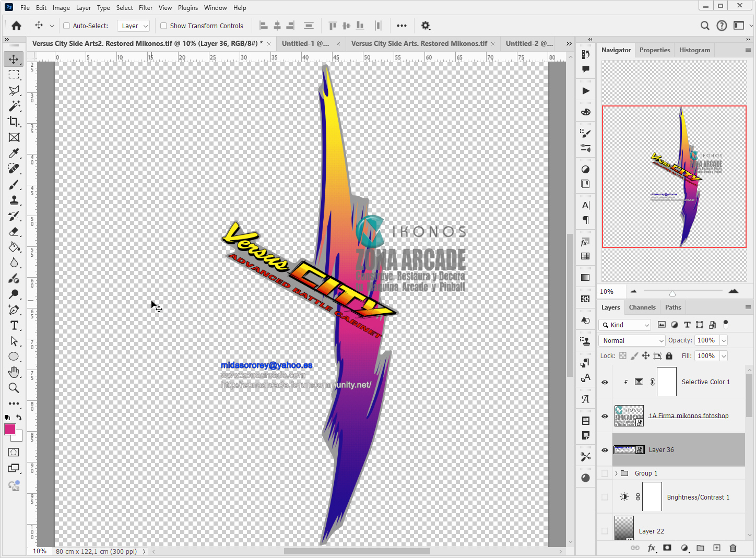Enable the Auto-Select checkbox
Screen dimensions: 756x558
66,26
